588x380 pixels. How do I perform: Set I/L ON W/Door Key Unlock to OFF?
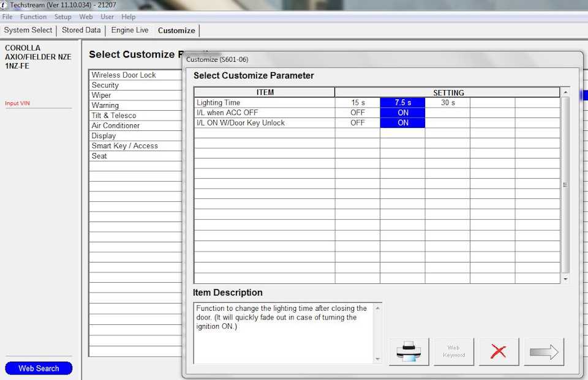(x=358, y=122)
